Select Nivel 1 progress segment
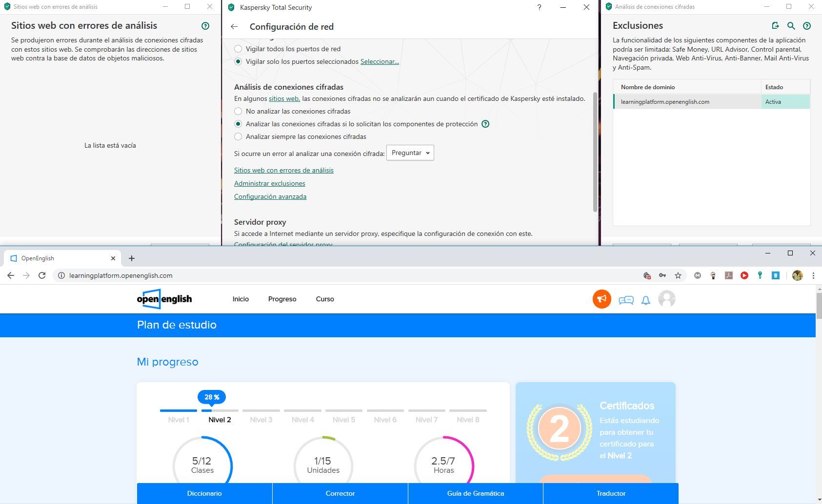The image size is (822, 504). pos(179,410)
